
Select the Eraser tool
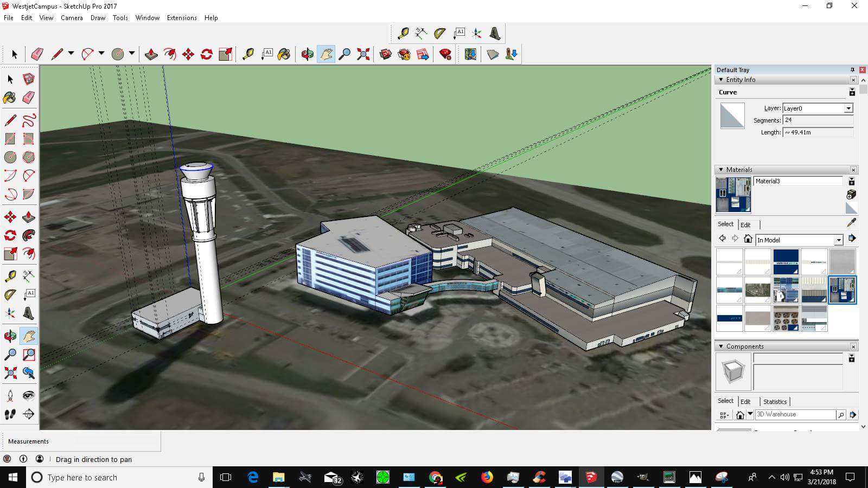coord(36,54)
